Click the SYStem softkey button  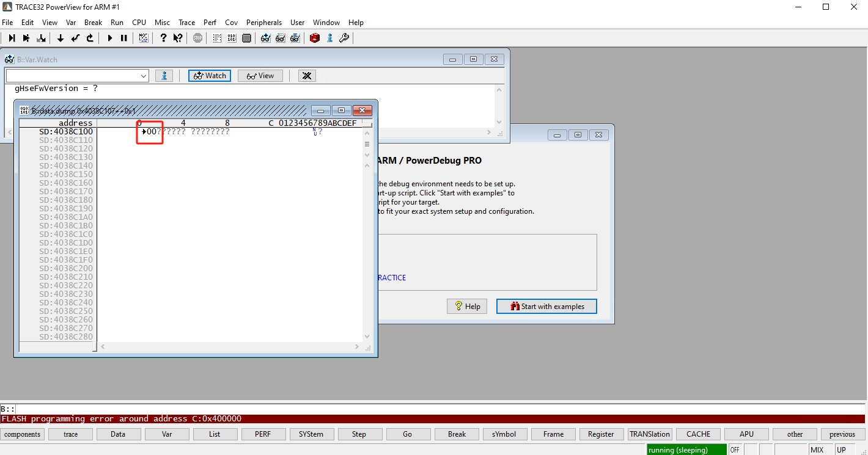click(311, 434)
